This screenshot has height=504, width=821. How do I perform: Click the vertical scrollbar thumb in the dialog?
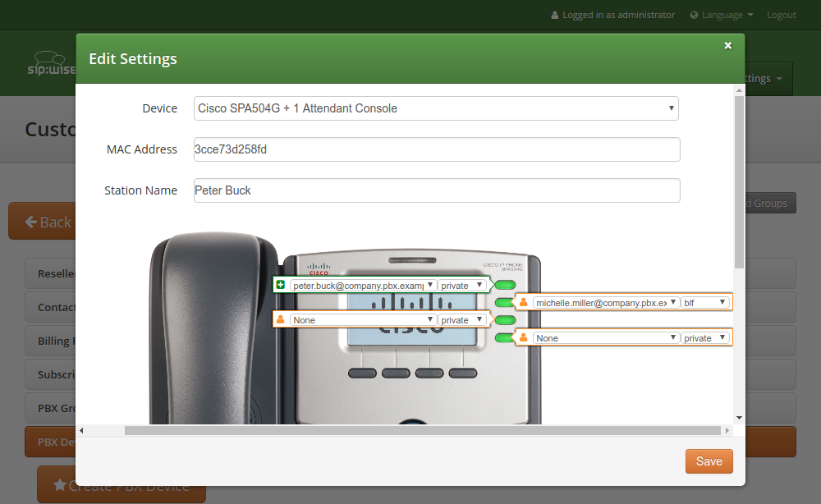click(739, 181)
